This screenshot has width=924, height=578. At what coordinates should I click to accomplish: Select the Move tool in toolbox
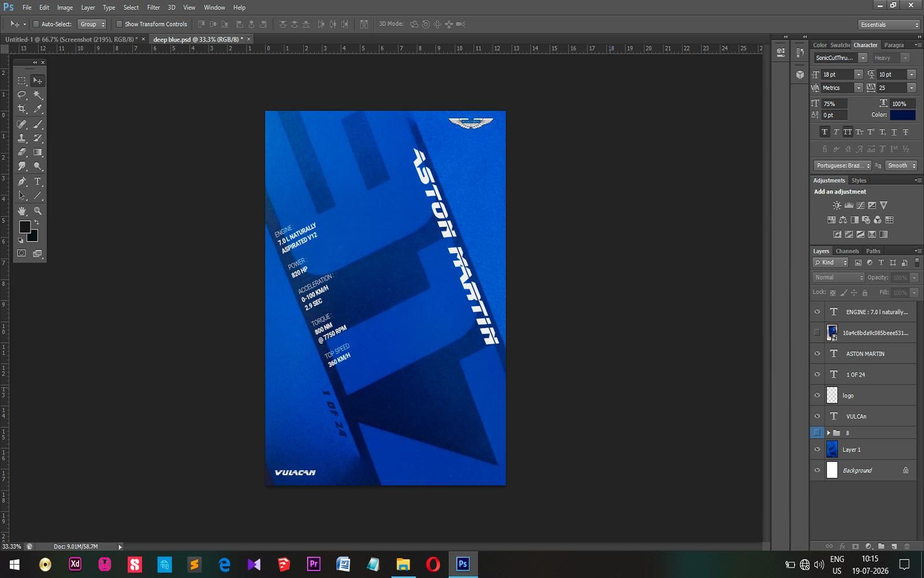(38, 81)
